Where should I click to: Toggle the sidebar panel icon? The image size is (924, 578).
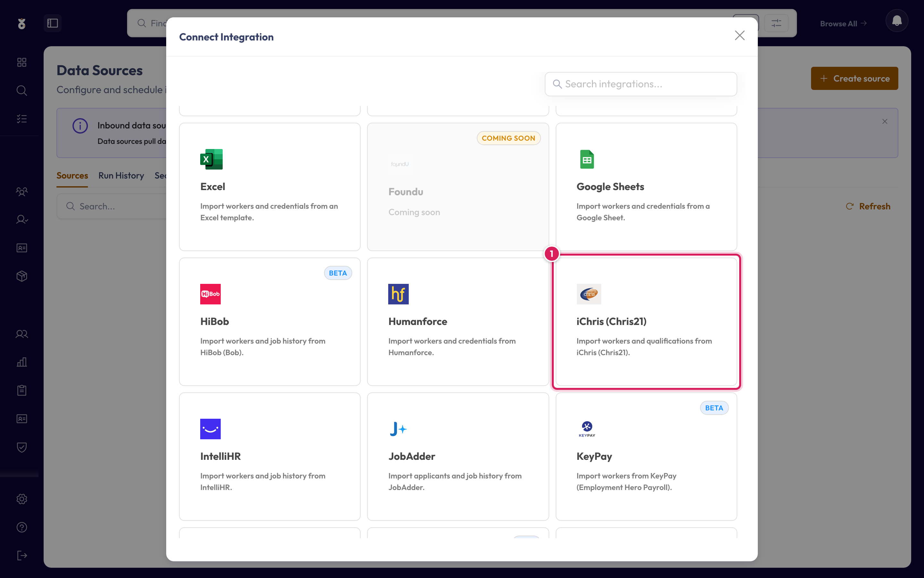tap(52, 23)
